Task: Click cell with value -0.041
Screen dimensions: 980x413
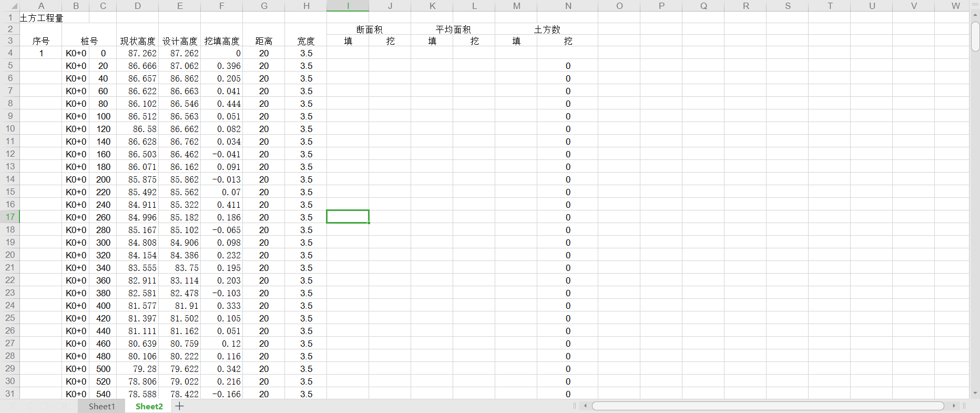Action: point(222,154)
